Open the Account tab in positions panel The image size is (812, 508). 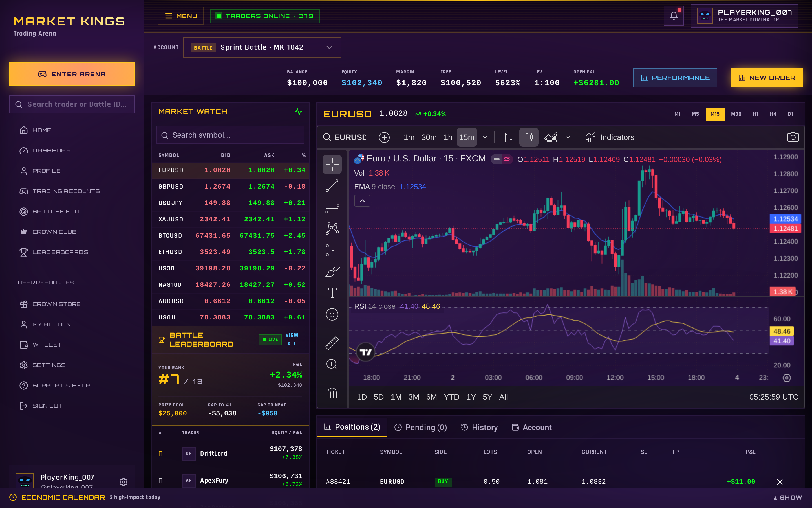(x=531, y=427)
